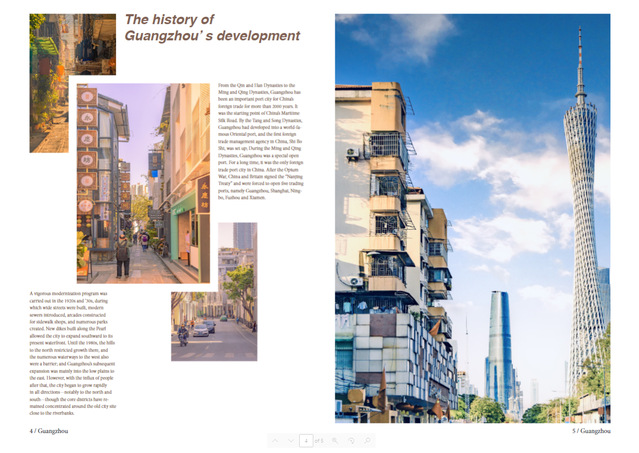Screen dimensions: 639x453
Task: Click the paragraph beginning 'From the Qin and Han'
Action: (260, 141)
